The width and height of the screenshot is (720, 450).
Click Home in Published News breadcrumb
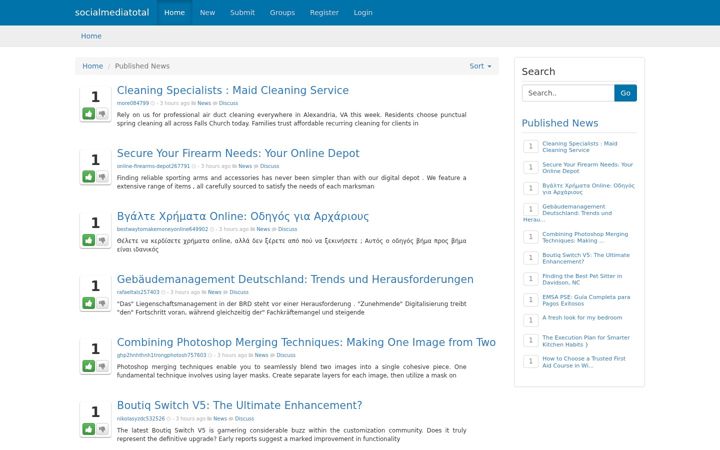coord(92,66)
